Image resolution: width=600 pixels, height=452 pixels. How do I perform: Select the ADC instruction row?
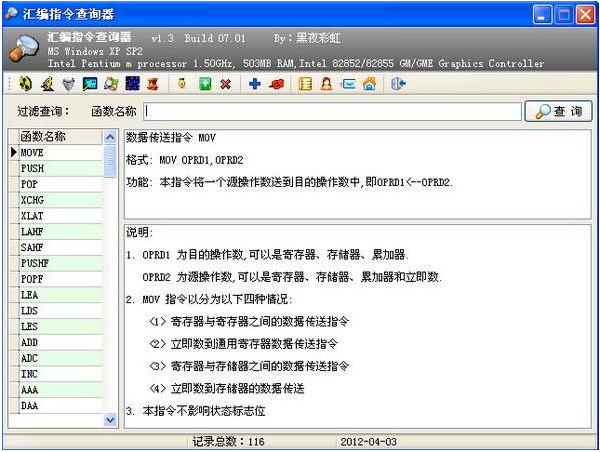pyautogui.click(x=60, y=358)
